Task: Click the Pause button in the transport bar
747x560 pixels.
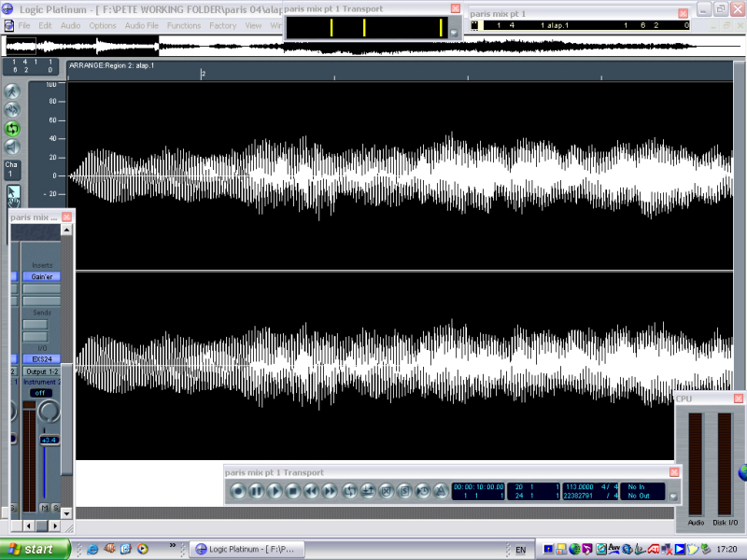Action: click(256, 491)
